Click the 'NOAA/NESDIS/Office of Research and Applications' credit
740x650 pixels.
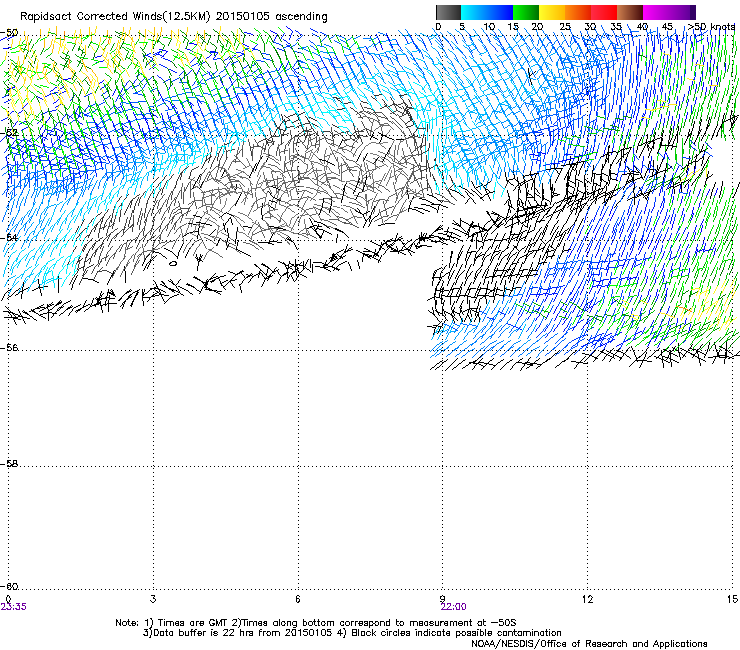coord(589,643)
